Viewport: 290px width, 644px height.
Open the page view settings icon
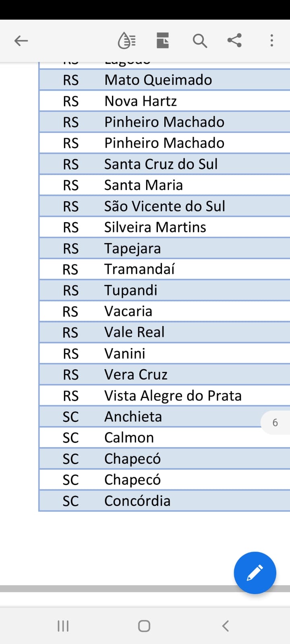click(163, 41)
